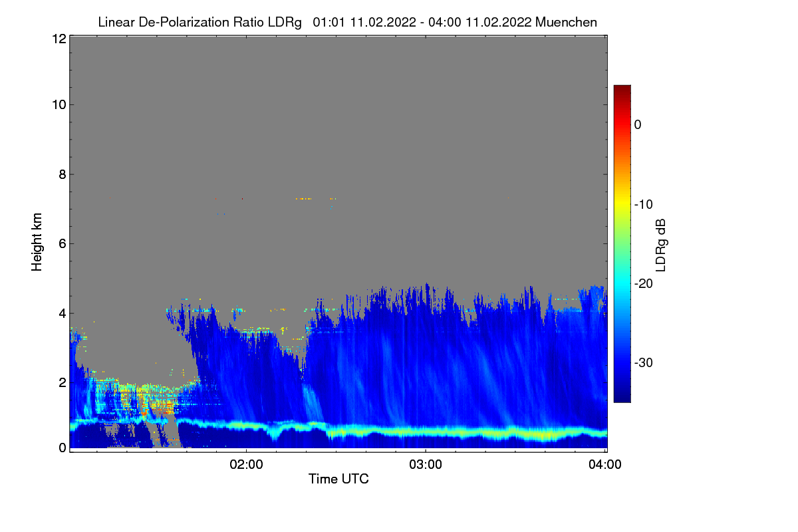This screenshot has width=798, height=532.
Task: Click the 'Time UTC' axis label
Action: 338,479
